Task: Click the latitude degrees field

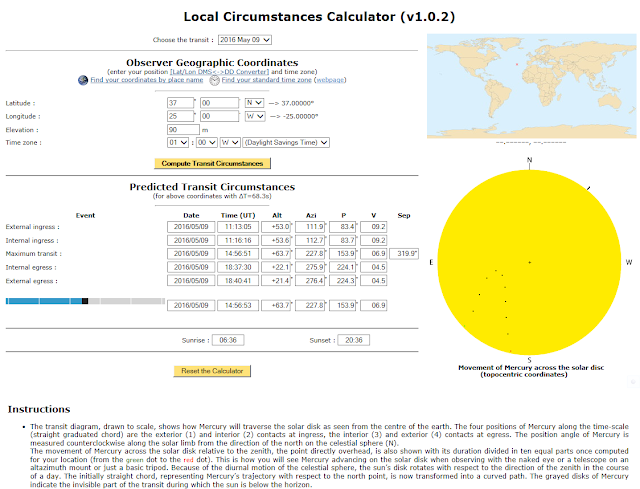Action: 180,103
